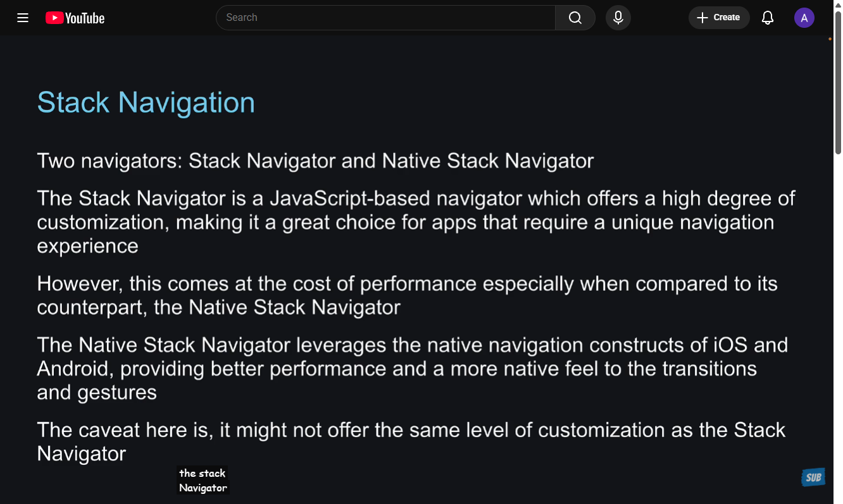
Task: Click the "Stack Navigation" slide title
Action: 146,102
